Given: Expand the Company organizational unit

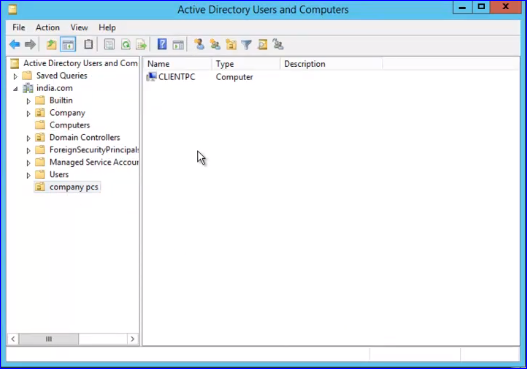Looking at the screenshot, I should pyautogui.click(x=28, y=114).
